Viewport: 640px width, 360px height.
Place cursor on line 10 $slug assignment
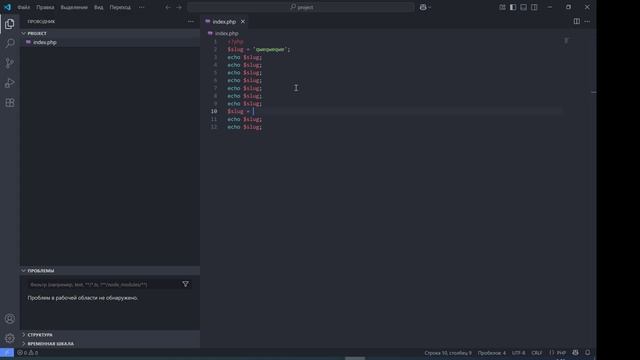click(240, 111)
